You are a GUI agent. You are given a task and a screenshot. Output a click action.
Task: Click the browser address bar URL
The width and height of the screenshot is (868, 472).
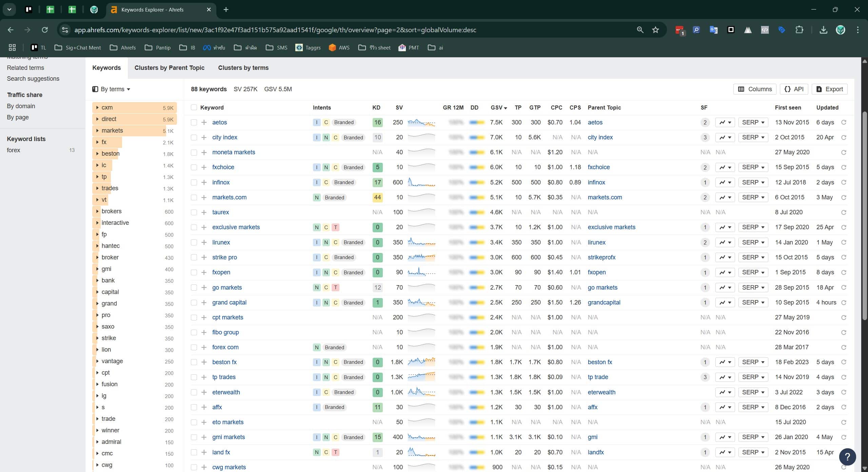pos(275,30)
